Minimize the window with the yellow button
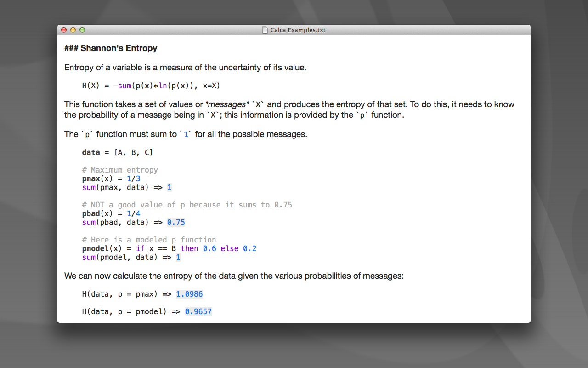Viewport: 588px width, 368px height. click(73, 30)
